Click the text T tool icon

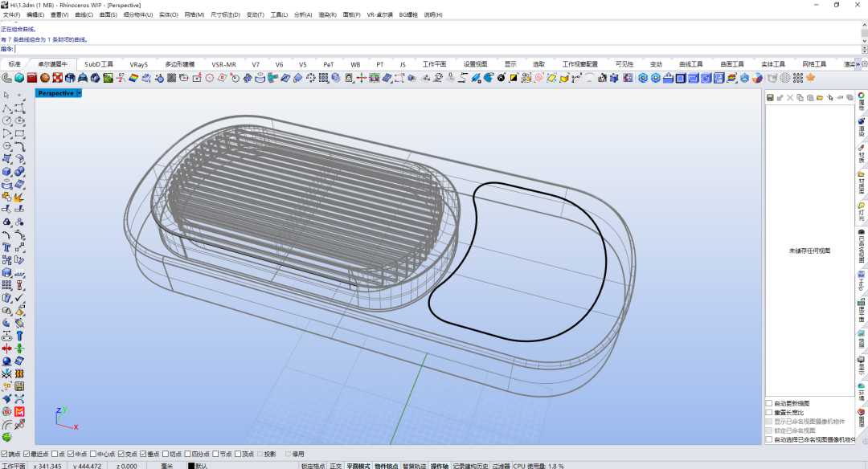[6, 247]
